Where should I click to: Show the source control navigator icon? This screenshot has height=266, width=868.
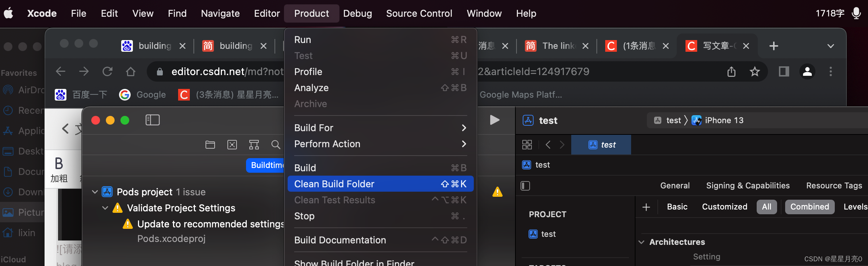tap(232, 145)
